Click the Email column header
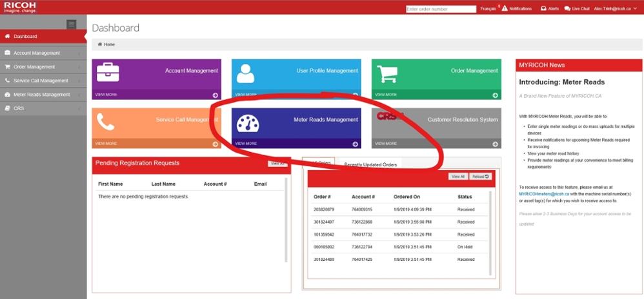 click(261, 184)
